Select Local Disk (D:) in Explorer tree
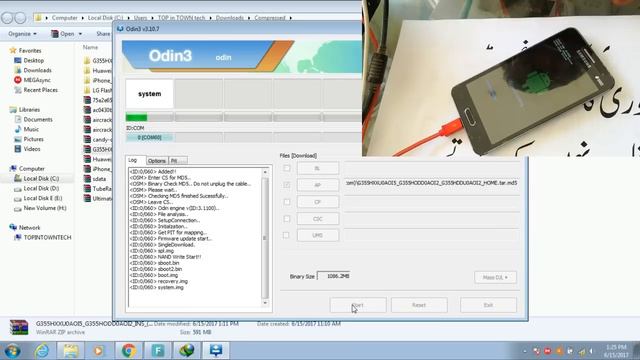Image resolution: width=640 pixels, height=360 pixels. click(37, 189)
